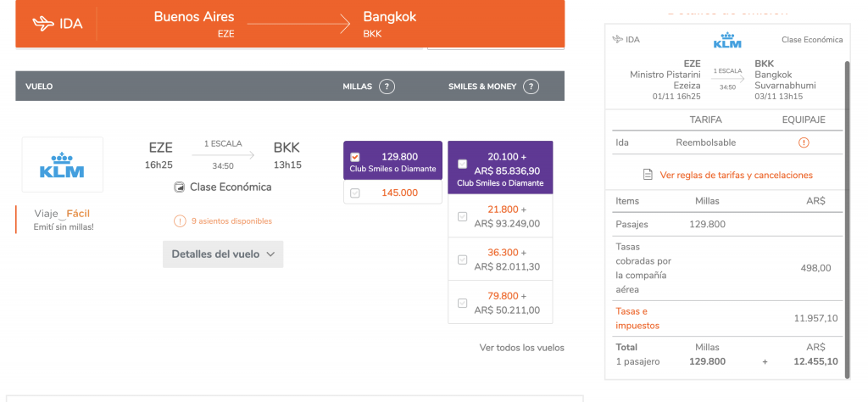The width and height of the screenshot is (868, 402).
Task: Click the Equipaje warning icon in details panel
Action: [x=804, y=142]
